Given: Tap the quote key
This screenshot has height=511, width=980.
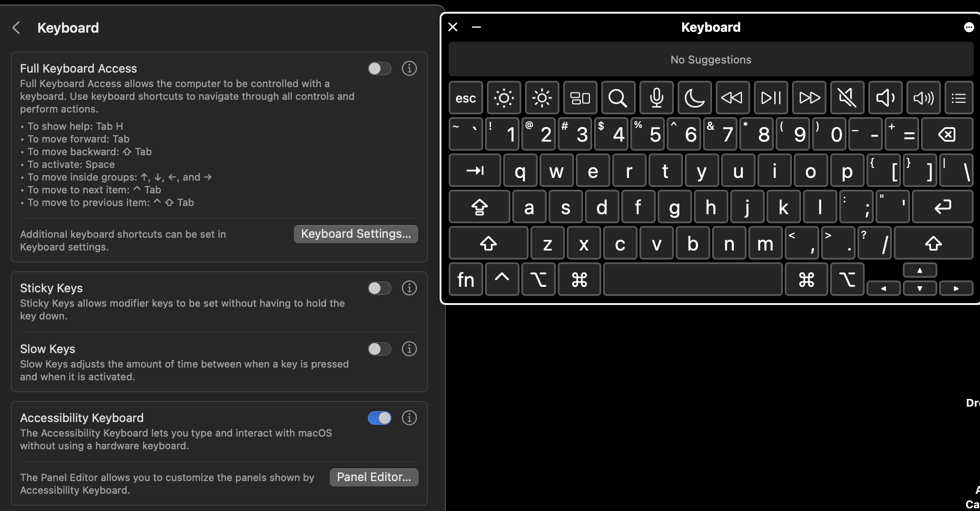Looking at the screenshot, I should pyautogui.click(x=893, y=206).
